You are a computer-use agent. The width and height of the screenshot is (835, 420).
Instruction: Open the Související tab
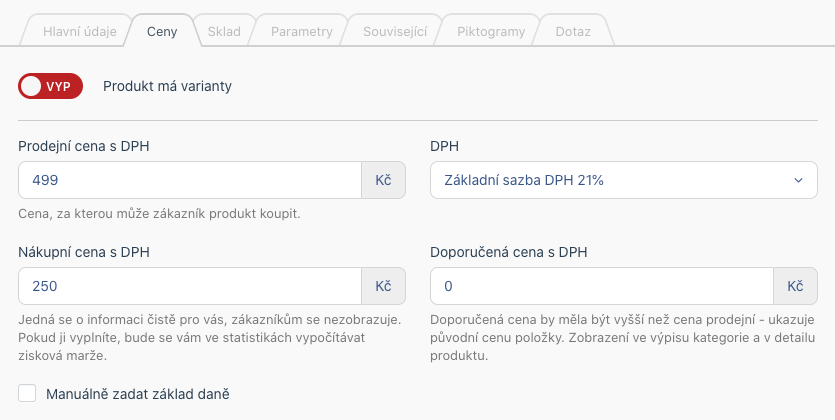(x=395, y=31)
